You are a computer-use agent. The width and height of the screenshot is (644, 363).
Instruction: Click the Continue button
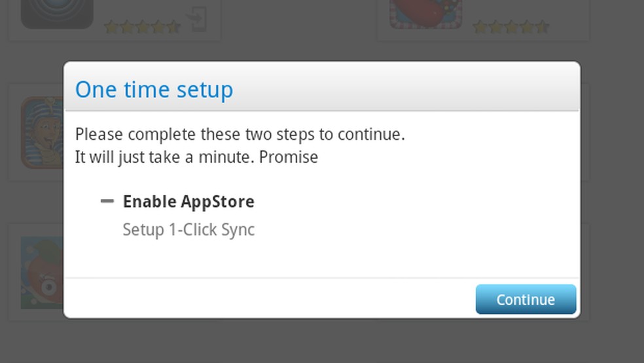click(x=526, y=300)
